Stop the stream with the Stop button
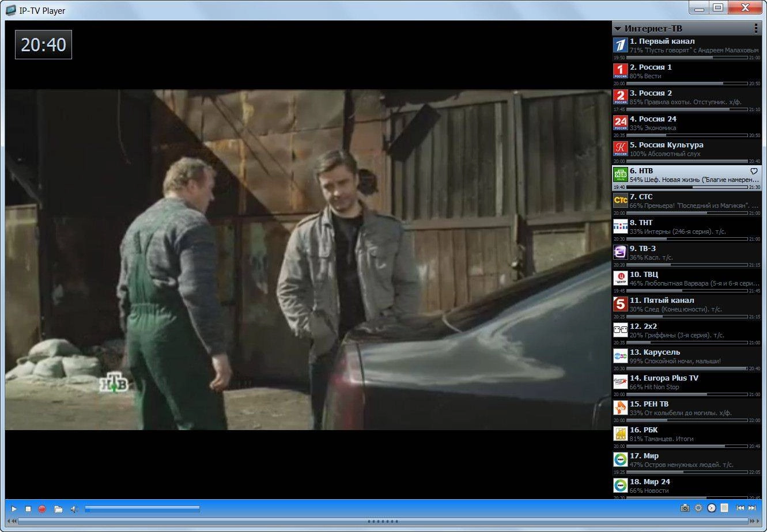 28,509
